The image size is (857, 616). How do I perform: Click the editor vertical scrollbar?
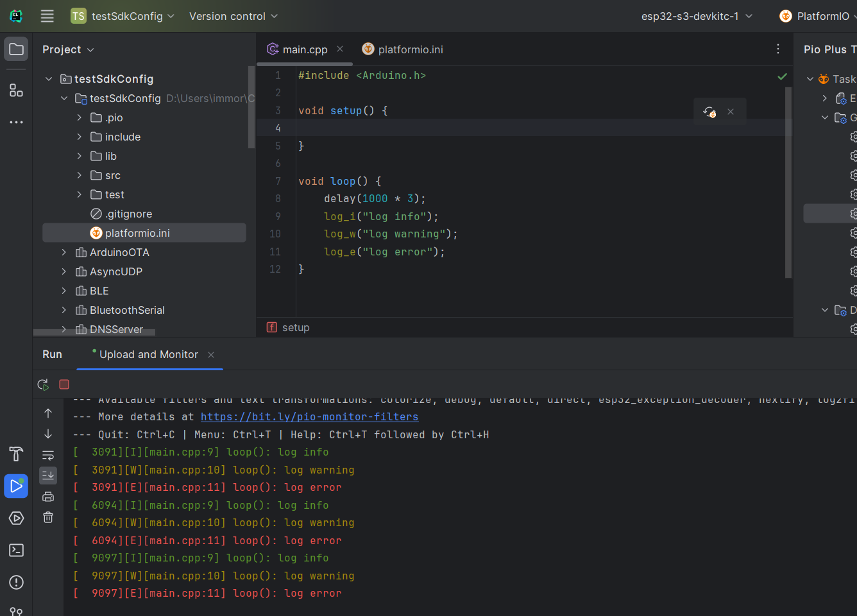(x=788, y=182)
